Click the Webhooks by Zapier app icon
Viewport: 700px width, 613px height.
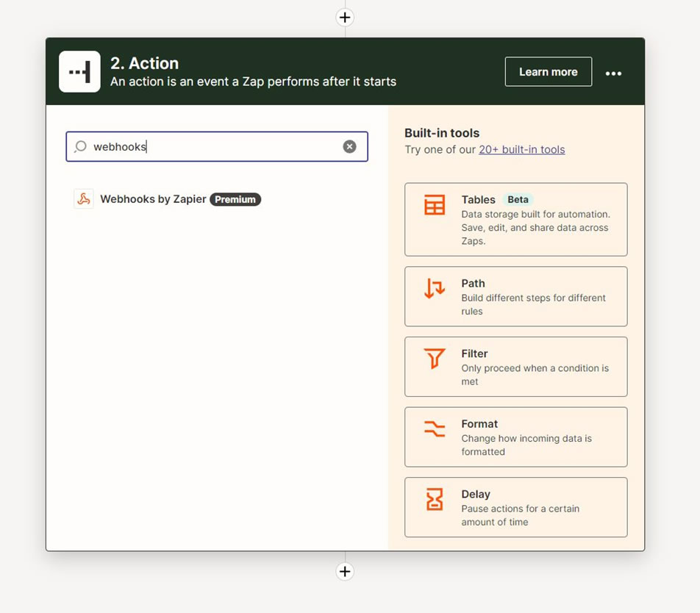pyautogui.click(x=84, y=199)
